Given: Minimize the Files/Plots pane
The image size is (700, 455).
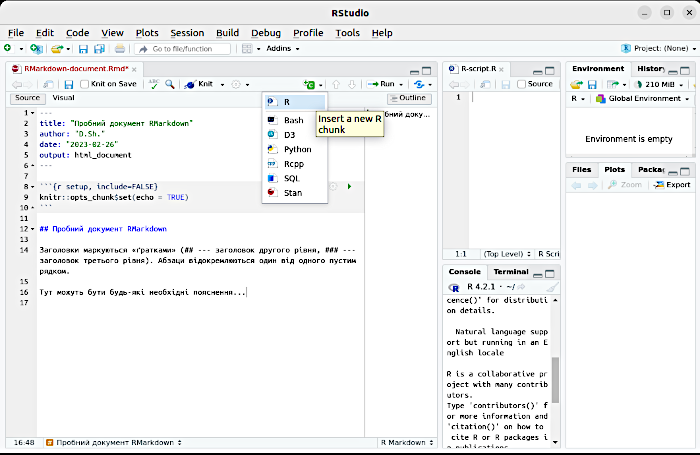Looking at the screenshot, I should pos(673,172).
